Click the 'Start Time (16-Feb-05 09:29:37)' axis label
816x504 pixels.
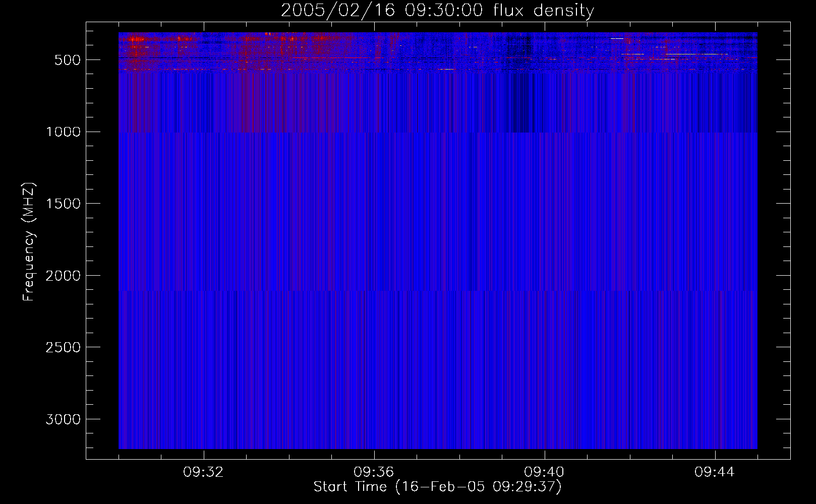click(x=437, y=487)
